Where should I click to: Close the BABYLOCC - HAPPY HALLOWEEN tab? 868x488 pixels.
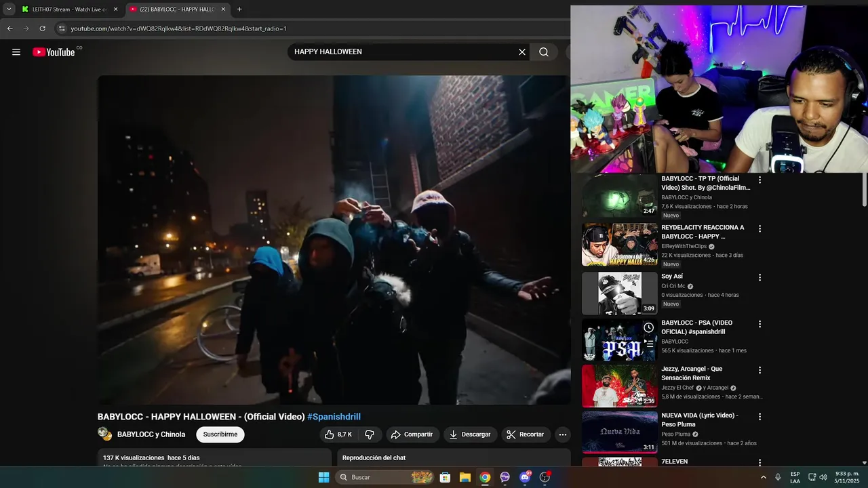click(223, 9)
